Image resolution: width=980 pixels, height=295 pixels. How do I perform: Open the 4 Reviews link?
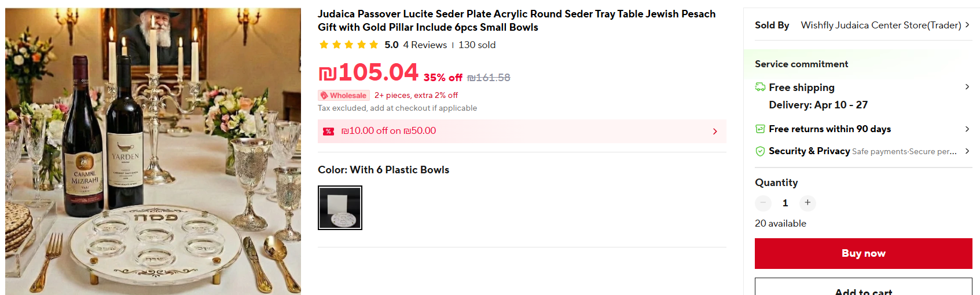tap(425, 45)
